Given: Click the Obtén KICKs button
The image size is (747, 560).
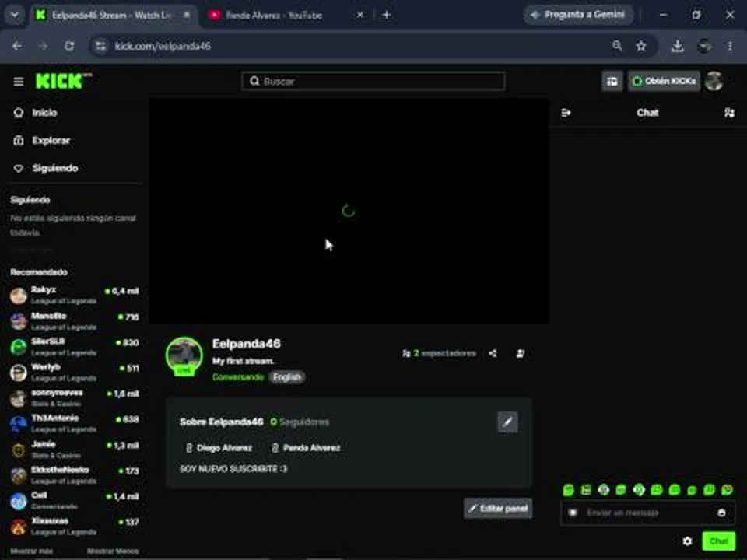Looking at the screenshot, I should (x=664, y=81).
